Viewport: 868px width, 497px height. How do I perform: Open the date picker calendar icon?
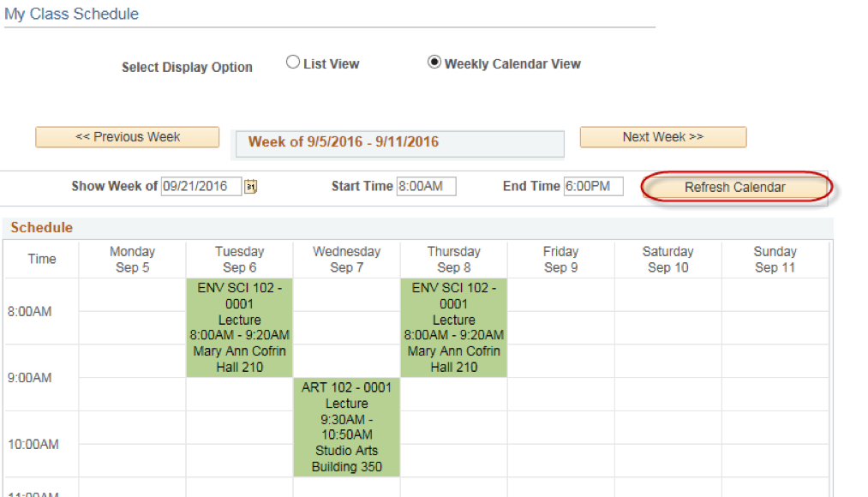tap(251, 187)
